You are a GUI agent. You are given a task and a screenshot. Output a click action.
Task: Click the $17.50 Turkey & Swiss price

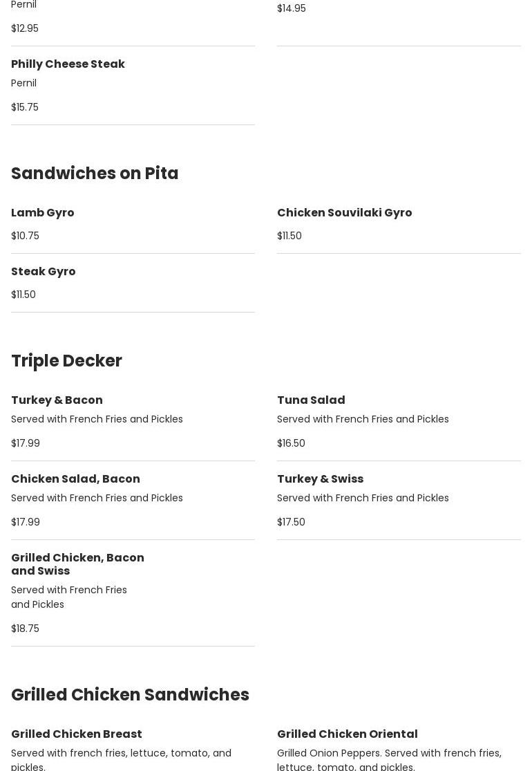coord(291,521)
